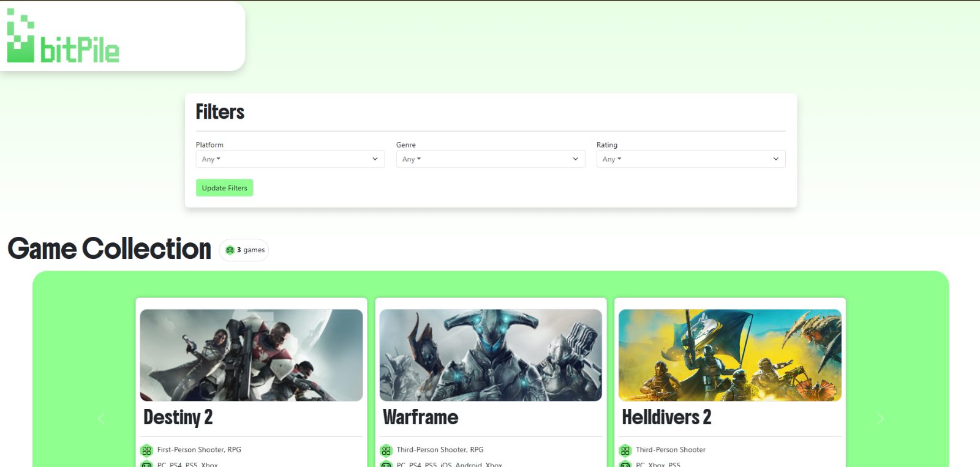
Task: Click 'Third-Person Shooter, RPG' genre text
Action: tap(440, 450)
